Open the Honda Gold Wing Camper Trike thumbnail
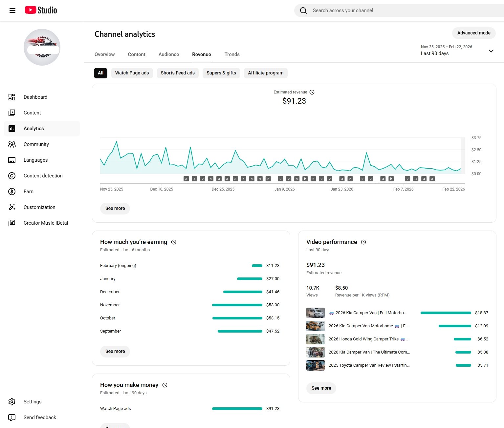 tap(315, 339)
